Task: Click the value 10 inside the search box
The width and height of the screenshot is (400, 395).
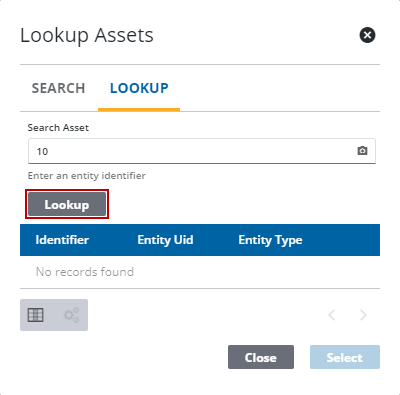Action: pos(42,152)
